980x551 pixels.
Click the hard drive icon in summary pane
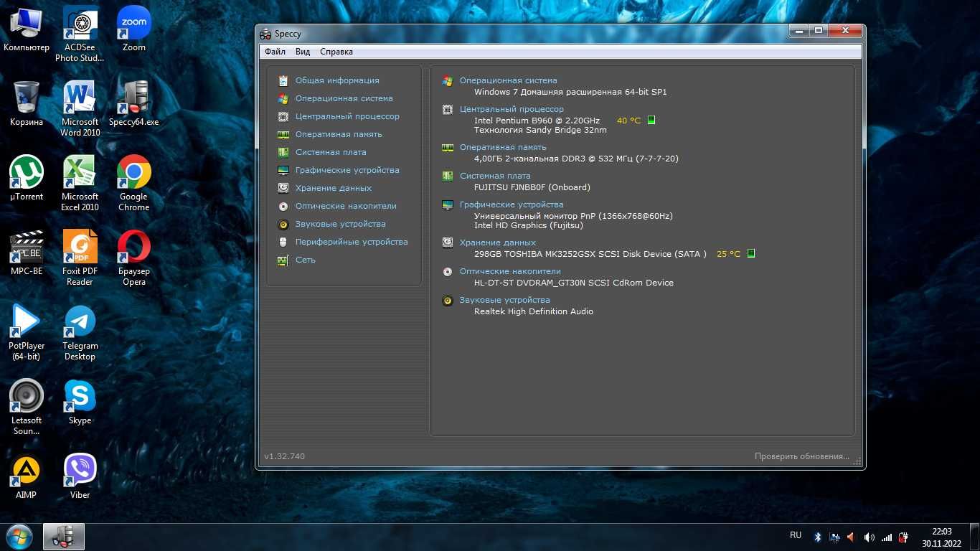click(x=448, y=242)
